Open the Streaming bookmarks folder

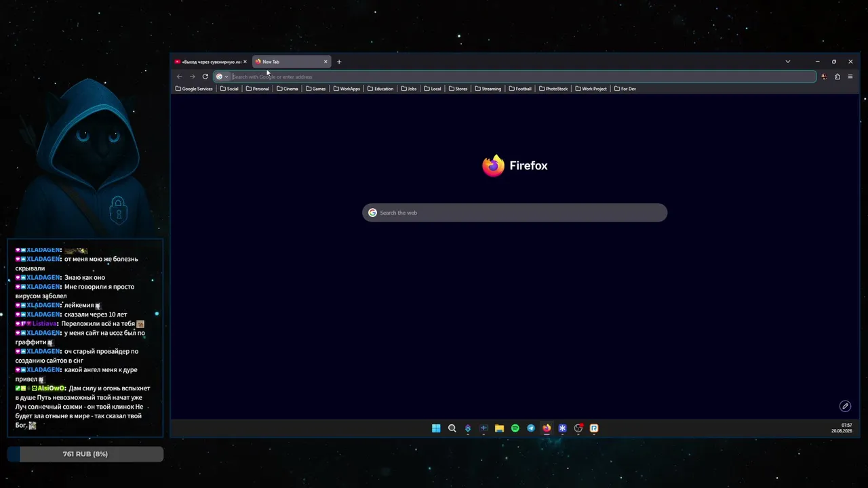(488, 89)
